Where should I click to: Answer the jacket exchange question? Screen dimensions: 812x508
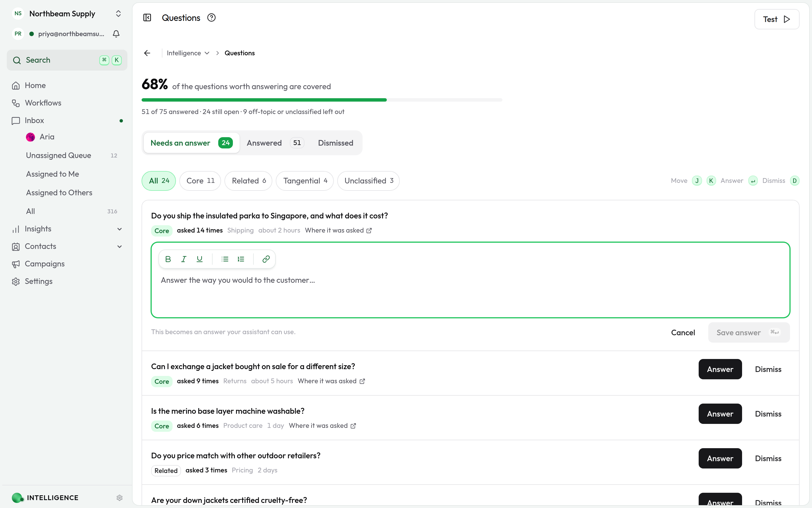click(720, 369)
